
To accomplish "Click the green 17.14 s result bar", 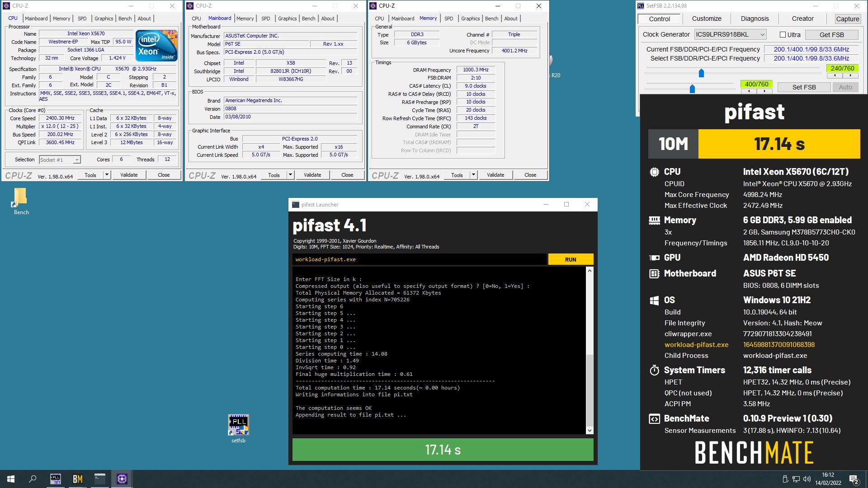I will (443, 450).
